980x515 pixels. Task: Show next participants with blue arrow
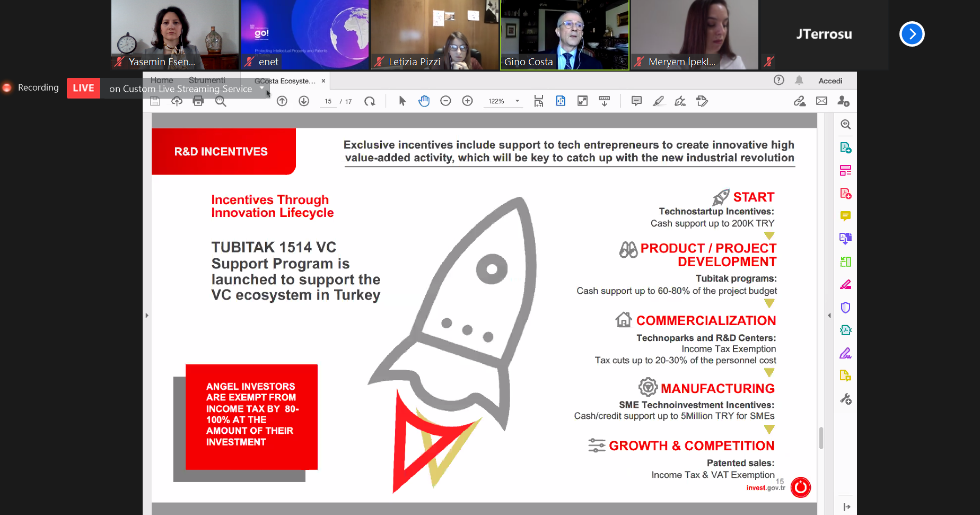click(x=912, y=34)
